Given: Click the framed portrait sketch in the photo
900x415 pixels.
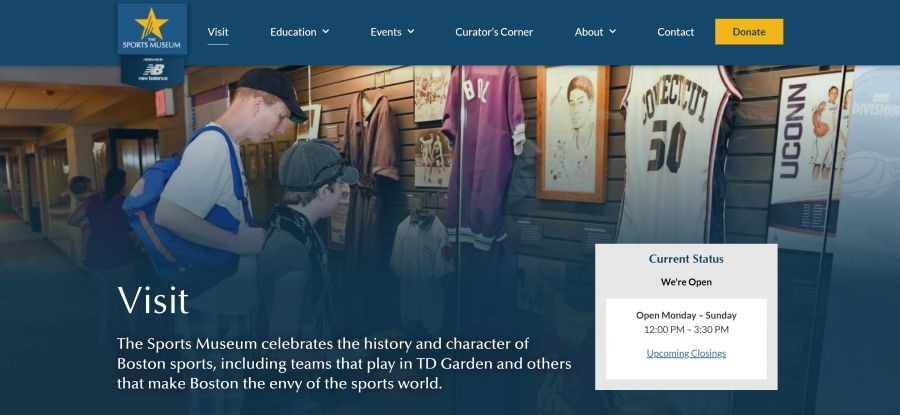Looking at the screenshot, I should [x=573, y=133].
